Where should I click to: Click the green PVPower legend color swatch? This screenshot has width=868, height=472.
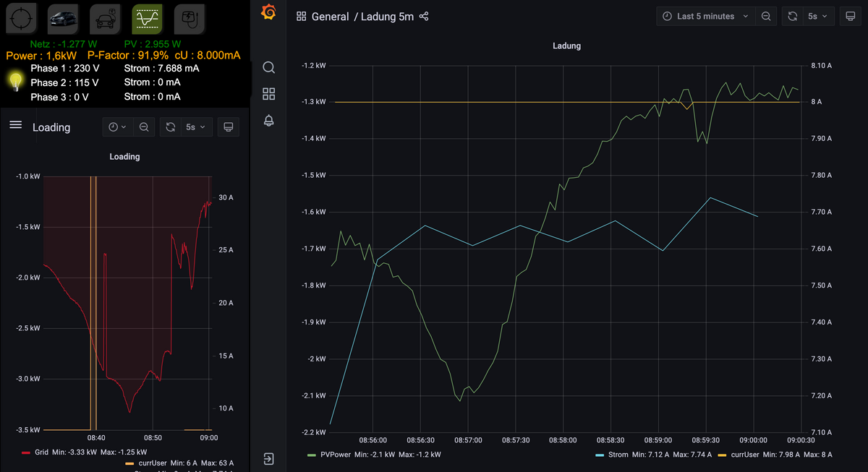[313, 455]
